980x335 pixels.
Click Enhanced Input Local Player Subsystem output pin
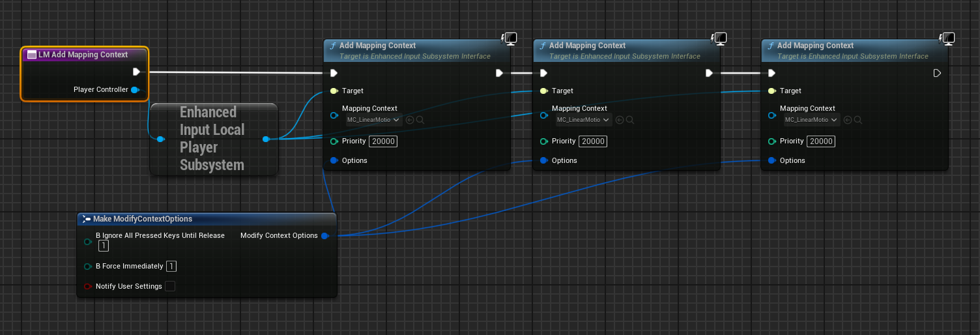coord(266,139)
